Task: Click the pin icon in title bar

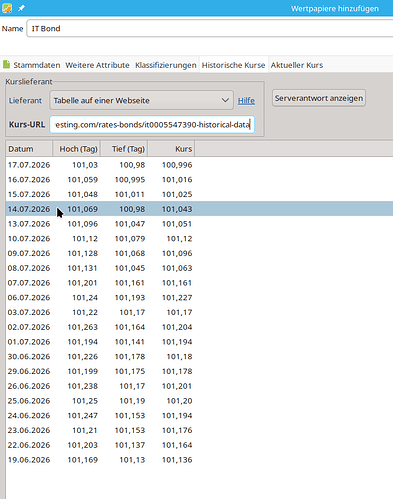Action: pos(21,8)
